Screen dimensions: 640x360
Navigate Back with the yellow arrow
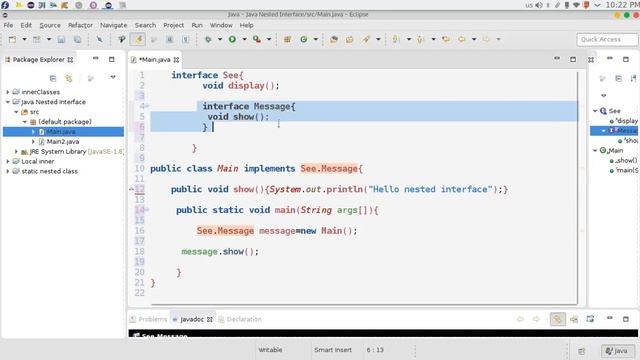462,39
